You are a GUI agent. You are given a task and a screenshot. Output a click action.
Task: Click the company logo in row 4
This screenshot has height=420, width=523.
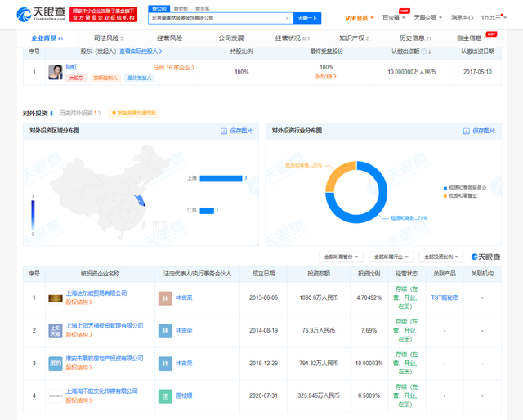tap(56, 396)
